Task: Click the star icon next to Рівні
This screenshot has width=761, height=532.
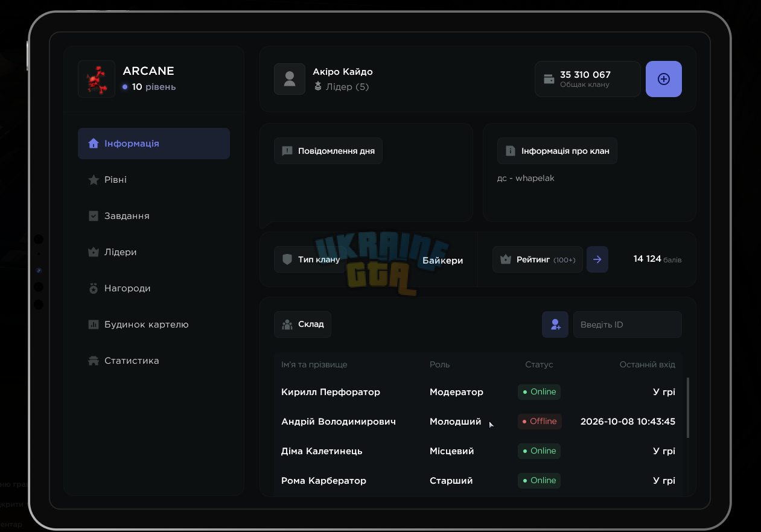Action: pos(94,180)
